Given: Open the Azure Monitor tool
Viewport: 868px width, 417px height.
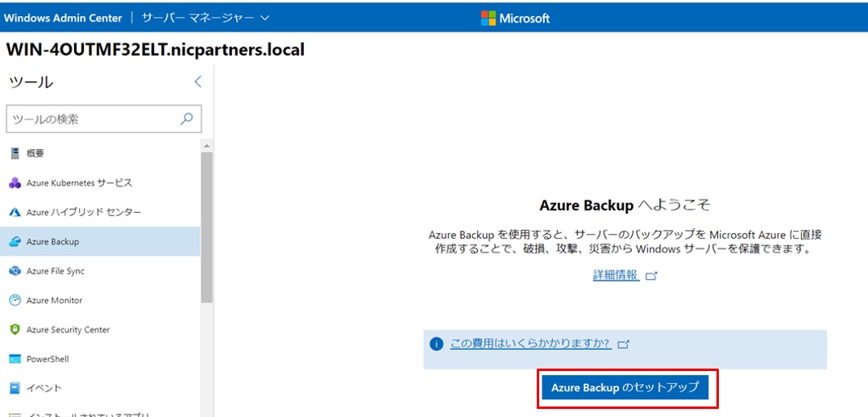Looking at the screenshot, I should (x=100, y=300).
